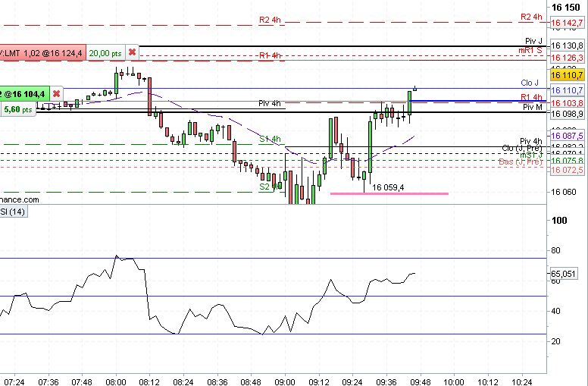Select the green @16 104,4 position label

click(x=25, y=94)
